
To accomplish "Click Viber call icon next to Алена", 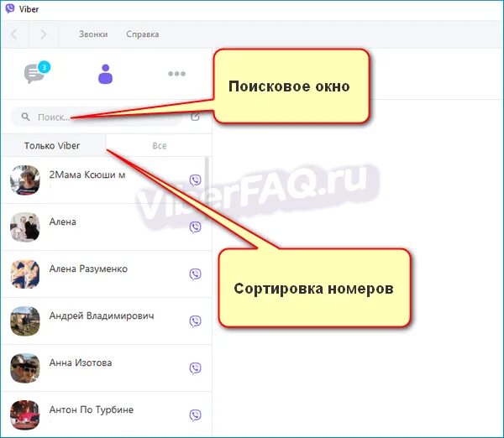I will point(196,227).
